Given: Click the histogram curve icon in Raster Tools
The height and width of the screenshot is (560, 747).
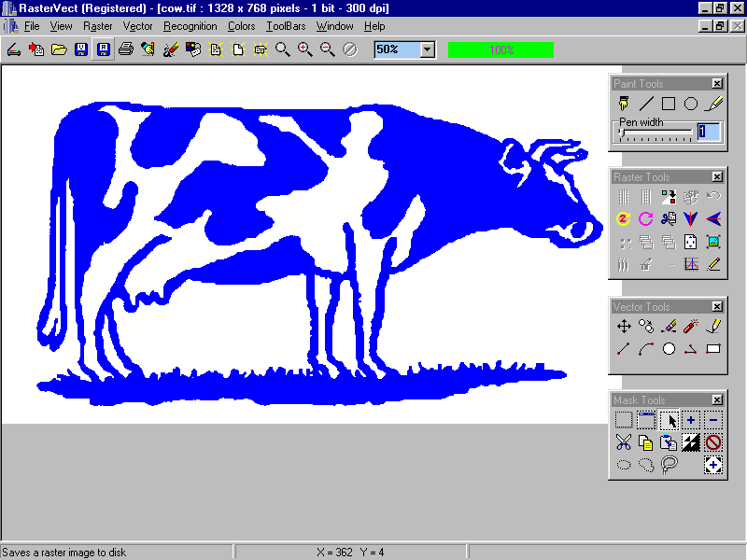Looking at the screenshot, I should click(x=691, y=264).
